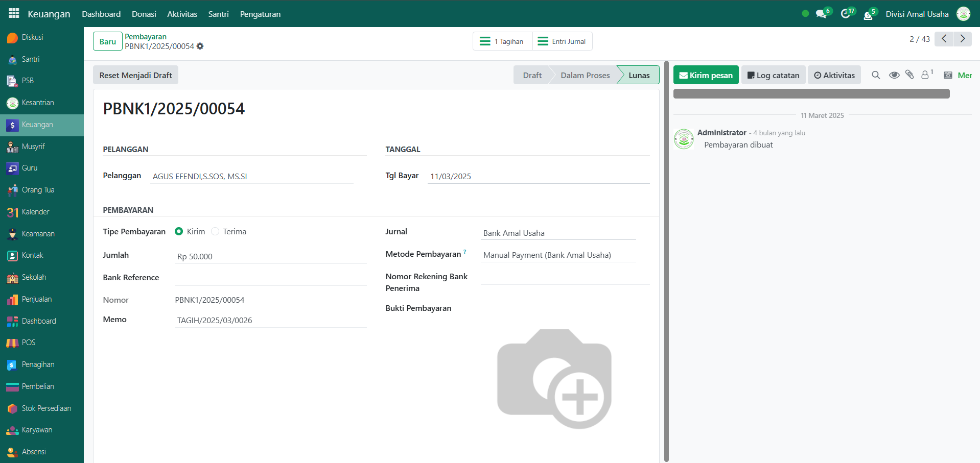
Task: Open activities clock icon with badge 17
Action: click(x=846, y=14)
